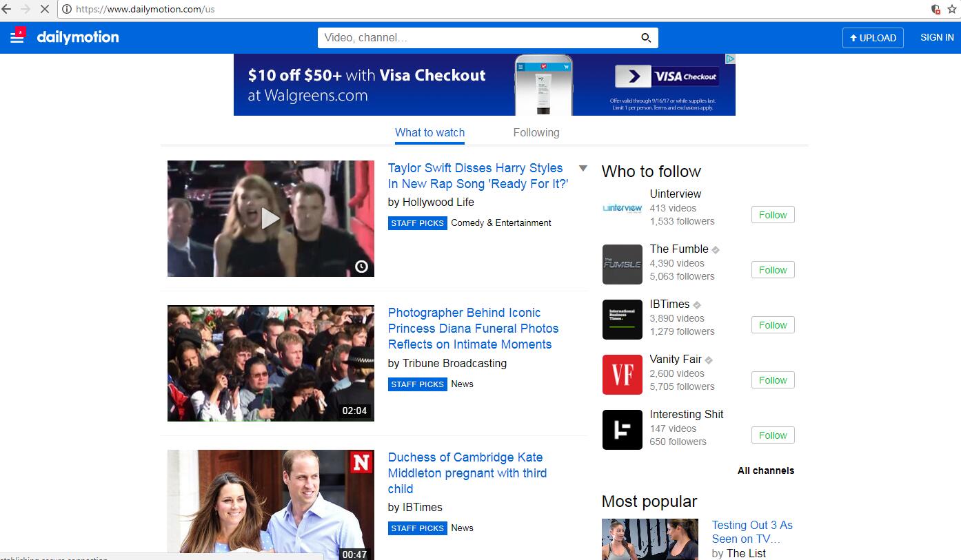Open Uinterview channel avatar
Screen dimensions: 961x560
623,208
